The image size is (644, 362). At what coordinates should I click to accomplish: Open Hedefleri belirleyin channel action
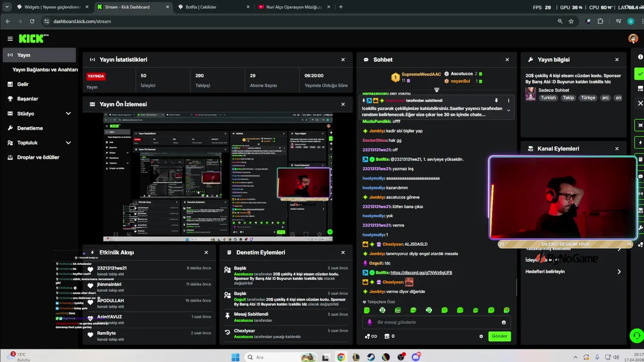click(x=574, y=271)
